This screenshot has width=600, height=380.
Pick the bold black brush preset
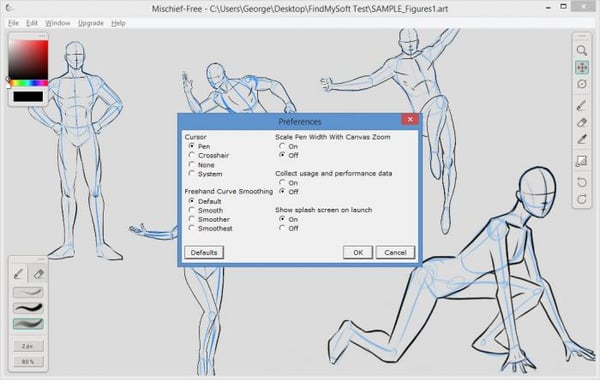click(x=28, y=308)
